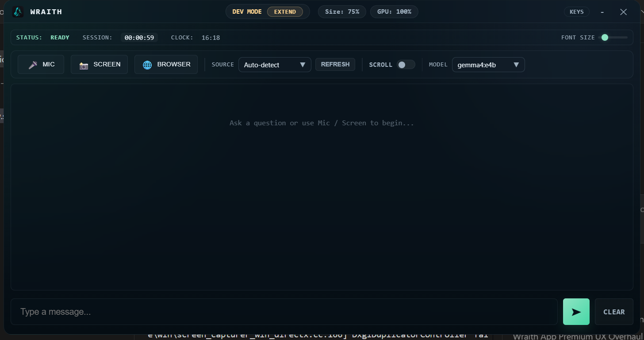Click the session timer 00:00:59

click(139, 38)
